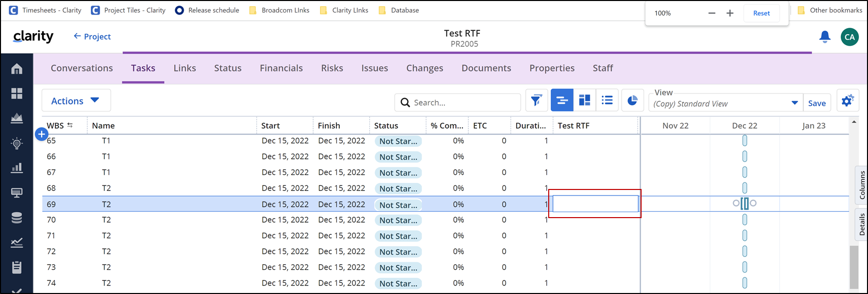
Task: Toggle the WBS hierarchy sort icon
Action: (70, 125)
